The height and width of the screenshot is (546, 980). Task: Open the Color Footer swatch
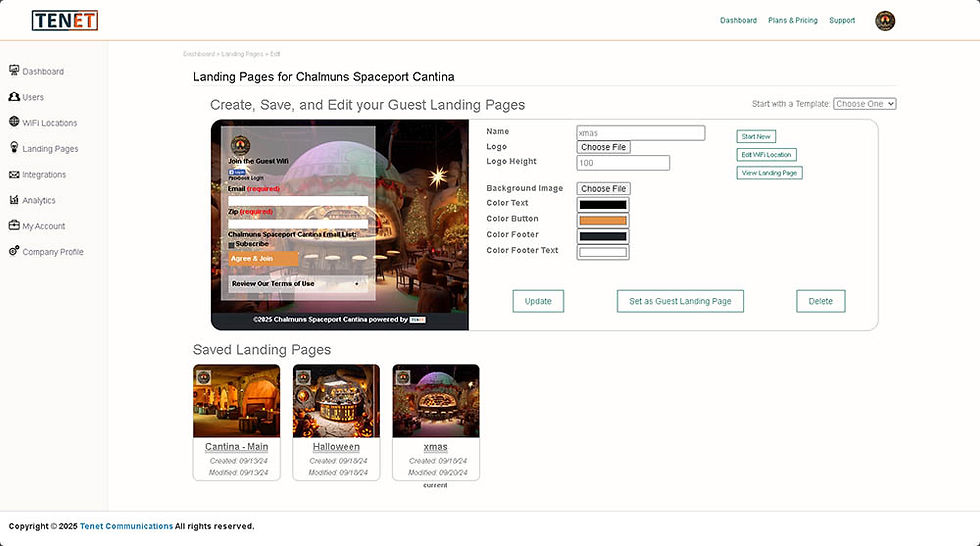coord(602,236)
